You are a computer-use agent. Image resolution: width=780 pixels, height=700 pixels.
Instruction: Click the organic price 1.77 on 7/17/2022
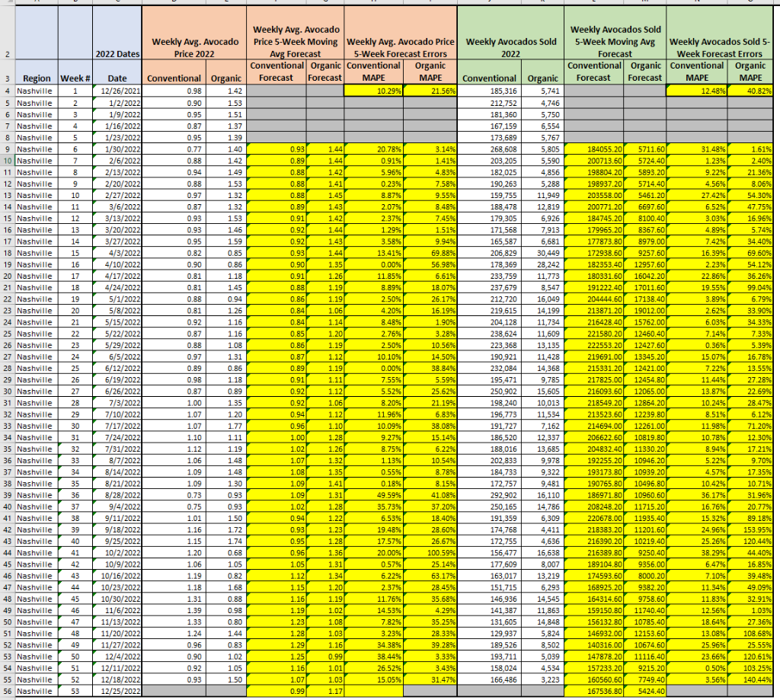coord(225,426)
